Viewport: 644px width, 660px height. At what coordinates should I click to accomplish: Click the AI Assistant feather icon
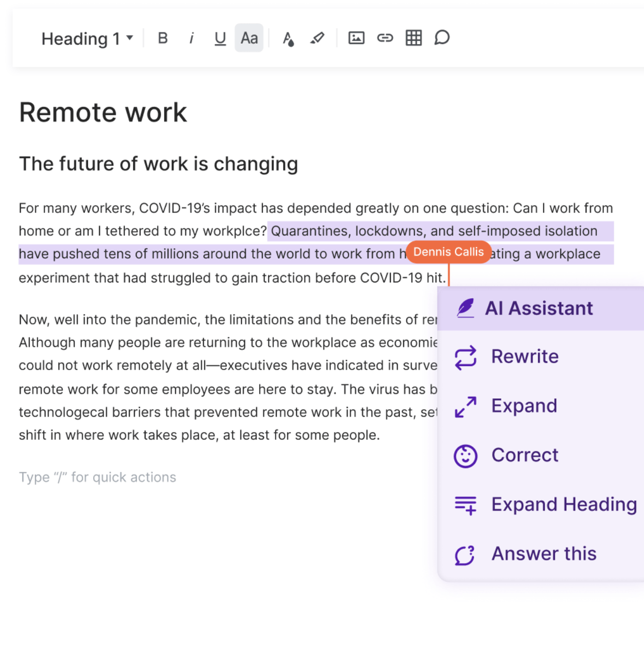pyautogui.click(x=465, y=308)
